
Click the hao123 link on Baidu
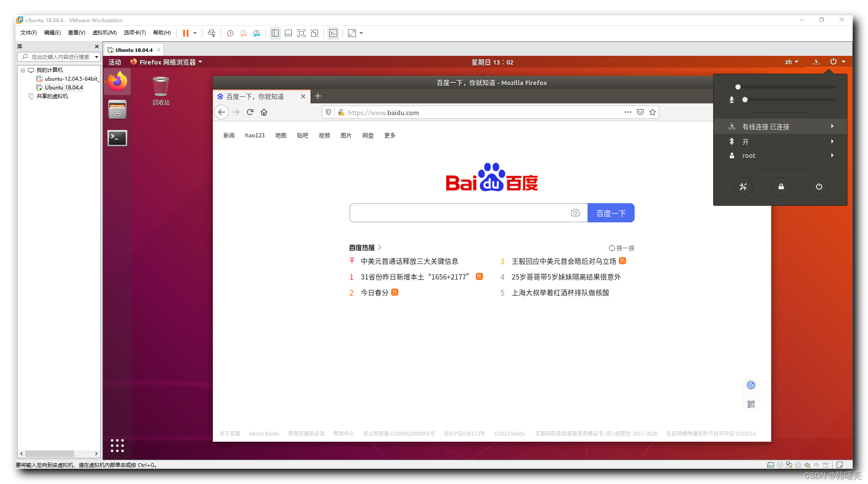click(x=255, y=136)
